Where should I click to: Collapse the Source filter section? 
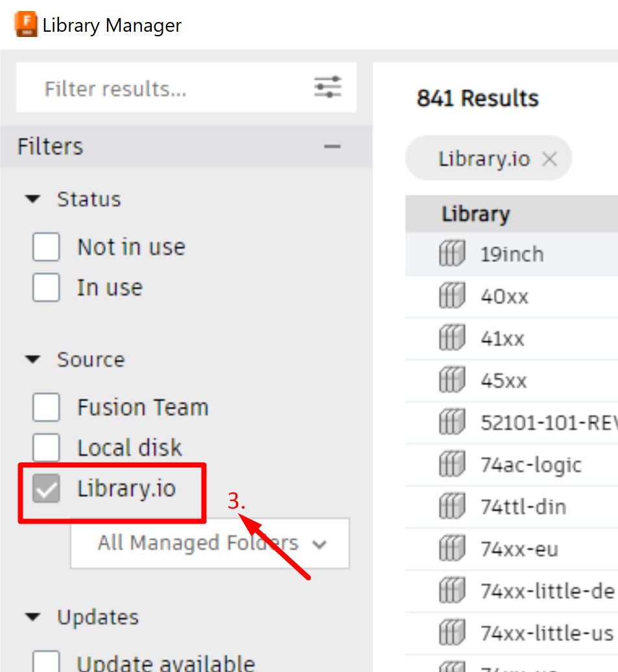pos(33,360)
